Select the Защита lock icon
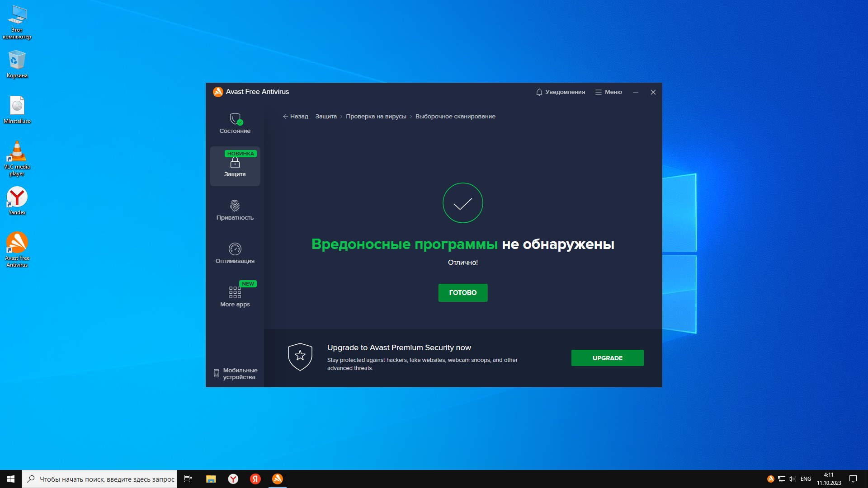The height and width of the screenshot is (488, 868). pos(235,163)
